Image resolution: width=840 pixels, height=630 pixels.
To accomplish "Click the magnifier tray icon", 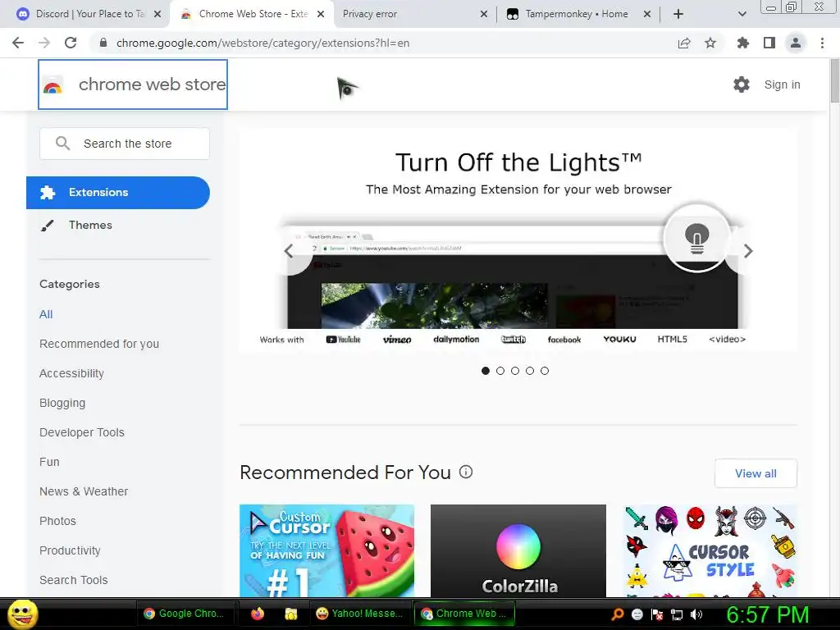I will coord(618,614).
